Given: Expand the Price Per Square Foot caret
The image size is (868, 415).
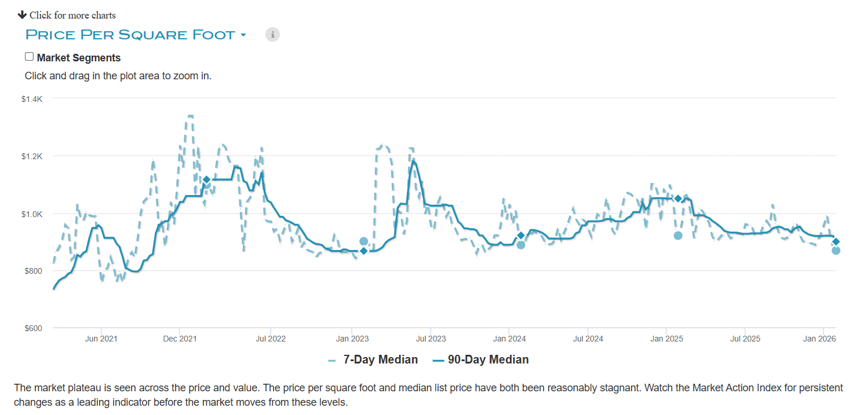Looking at the screenshot, I should (x=243, y=35).
